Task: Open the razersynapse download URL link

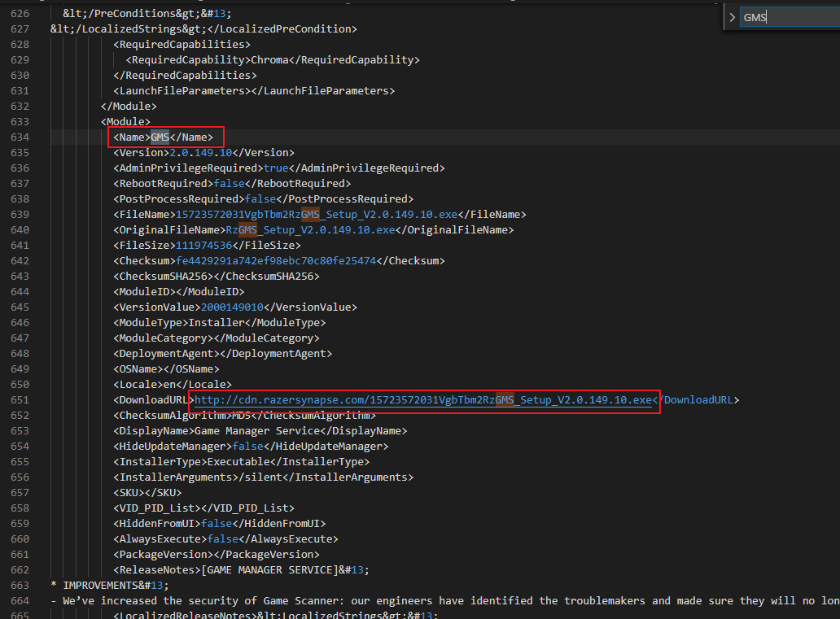Action: (423, 400)
